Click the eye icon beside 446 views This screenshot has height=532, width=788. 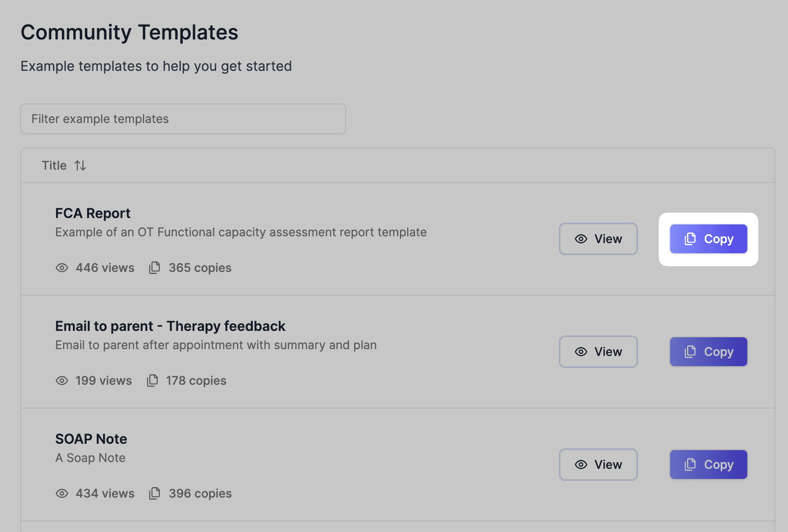coord(62,268)
